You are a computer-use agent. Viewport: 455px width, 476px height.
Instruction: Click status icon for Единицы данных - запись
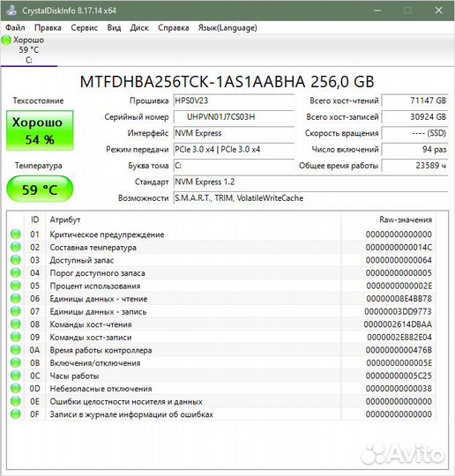coord(16,311)
